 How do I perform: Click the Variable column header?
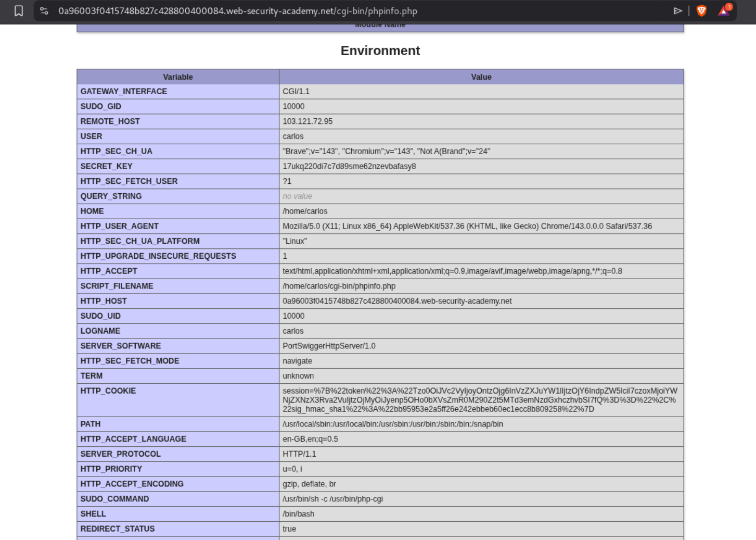178,77
